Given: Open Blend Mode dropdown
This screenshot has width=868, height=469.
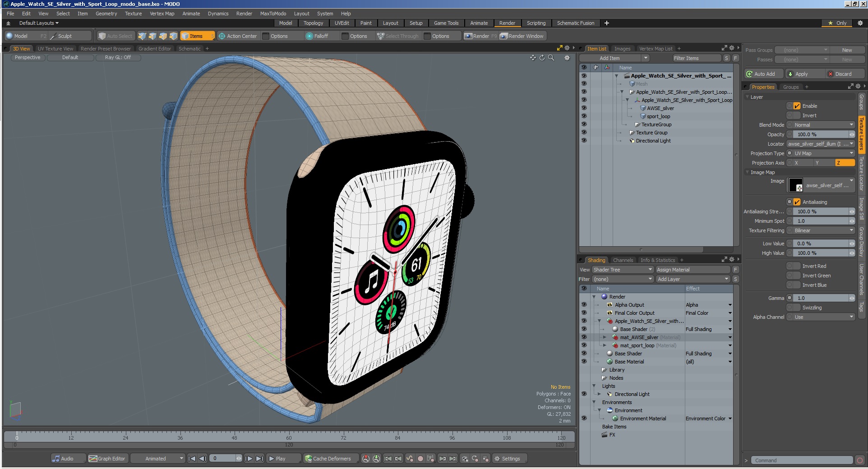Looking at the screenshot, I should point(824,125).
